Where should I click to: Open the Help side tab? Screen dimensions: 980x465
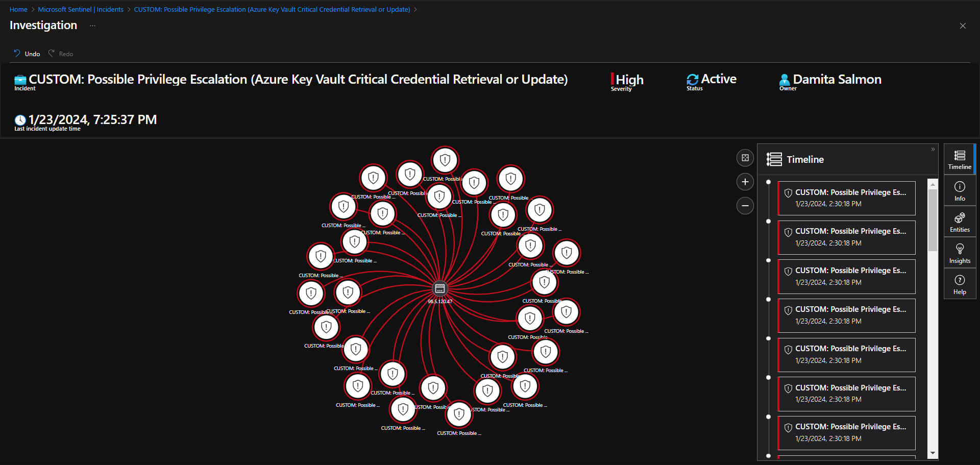pyautogui.click(x=960, y=284)
